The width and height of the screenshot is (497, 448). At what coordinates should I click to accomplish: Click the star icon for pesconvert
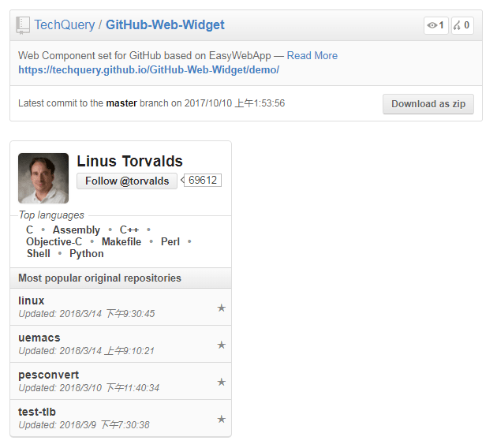coord(221,382)
